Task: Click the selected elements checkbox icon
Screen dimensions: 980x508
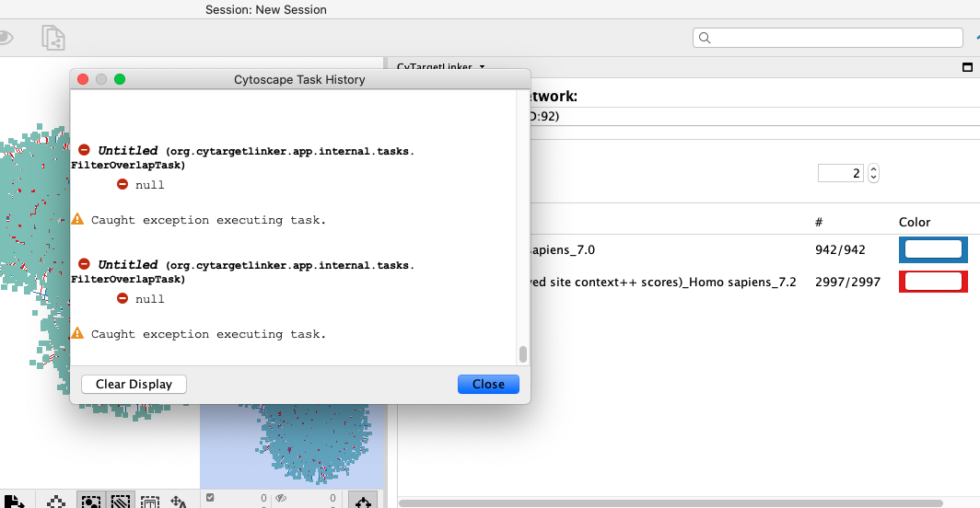Action: (x=210, y=498)
